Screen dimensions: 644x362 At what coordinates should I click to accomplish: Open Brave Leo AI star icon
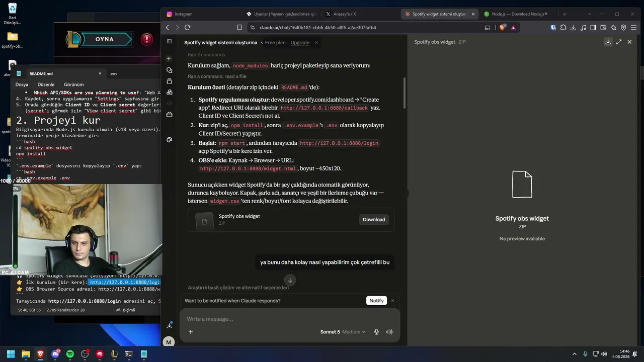point(613,28)
